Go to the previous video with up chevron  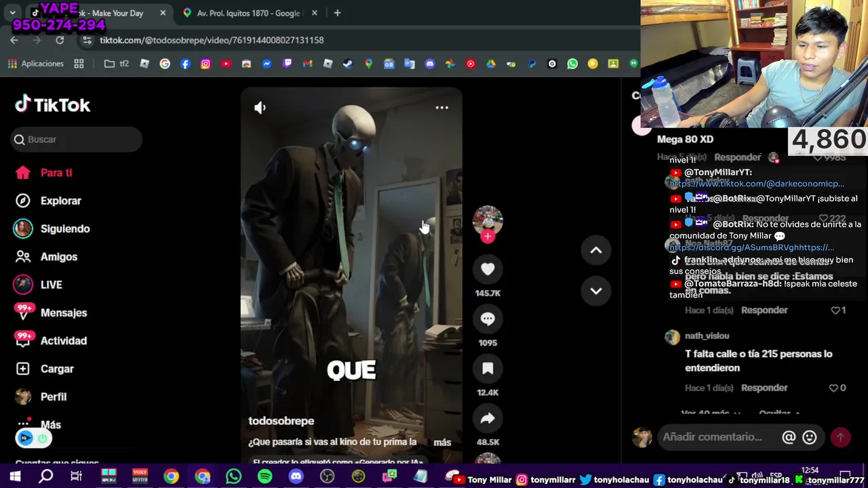[x=595, y=250]
